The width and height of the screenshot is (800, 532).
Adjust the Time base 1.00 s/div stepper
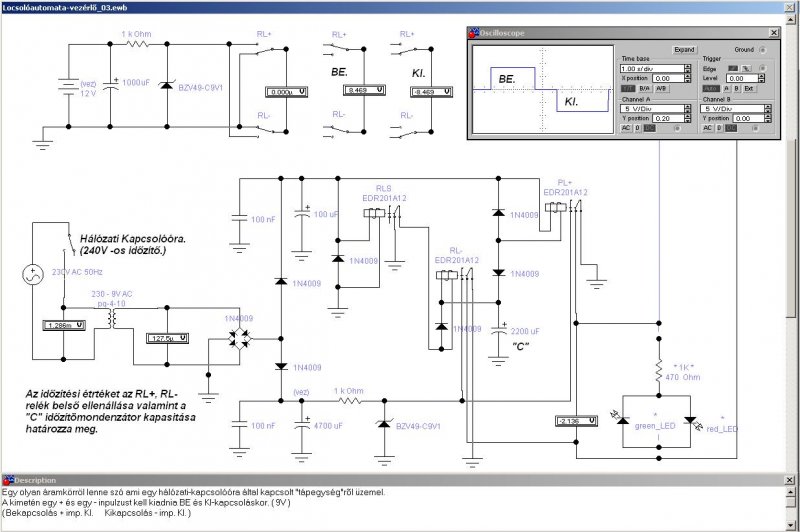pyautogui.click(x=688, y=68)
